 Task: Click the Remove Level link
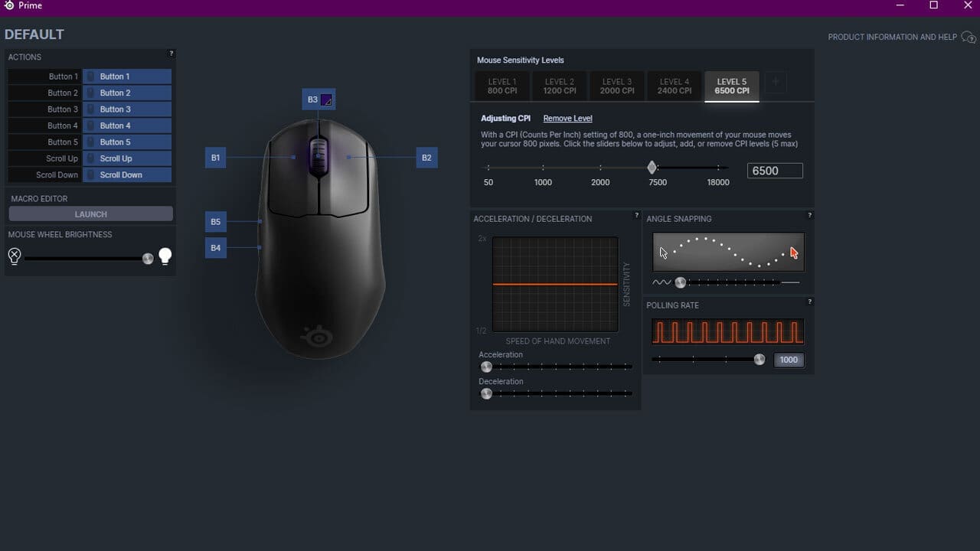coord(567,118)
